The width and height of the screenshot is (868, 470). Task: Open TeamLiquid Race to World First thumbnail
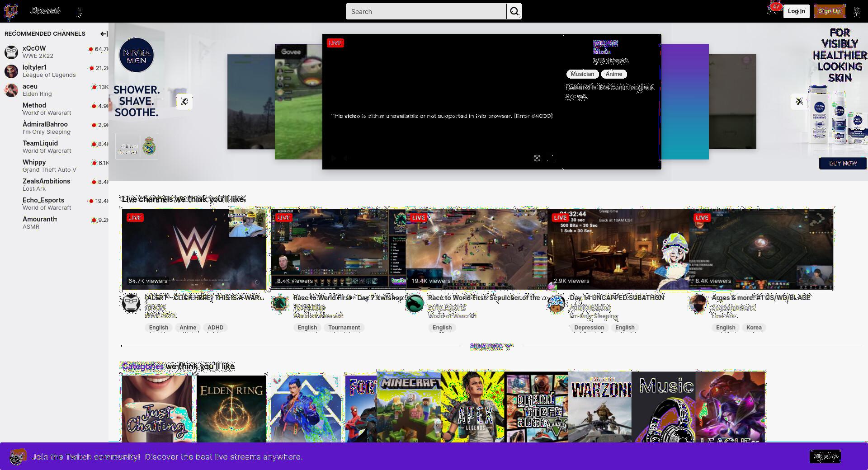(338, 249)
